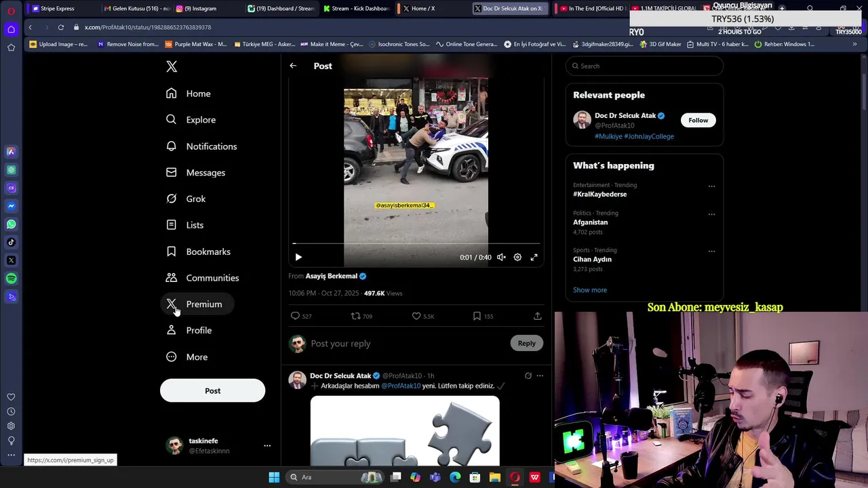Viewport: 868px width, 488px height.
Task: Open Lists in X sidebar
Action: 185,225
